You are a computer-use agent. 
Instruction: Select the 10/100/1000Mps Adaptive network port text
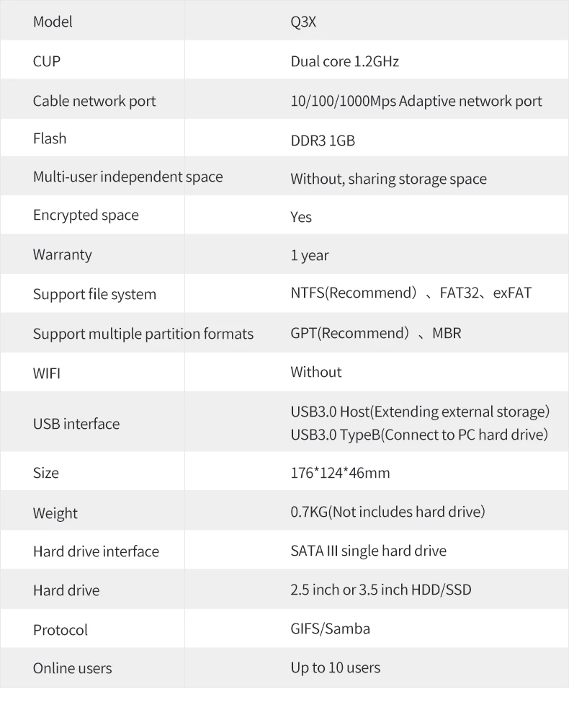(x=416, y=101)
